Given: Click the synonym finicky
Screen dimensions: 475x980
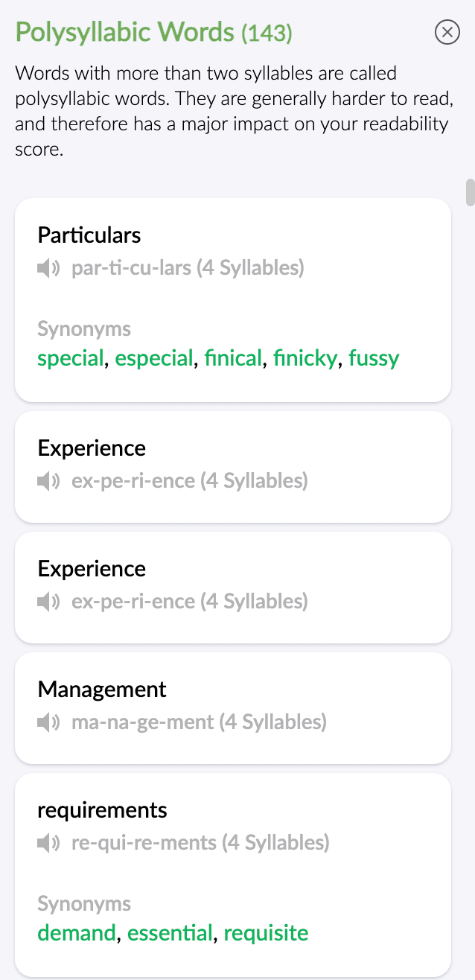Looking at the screenshot, I should 305,358.
